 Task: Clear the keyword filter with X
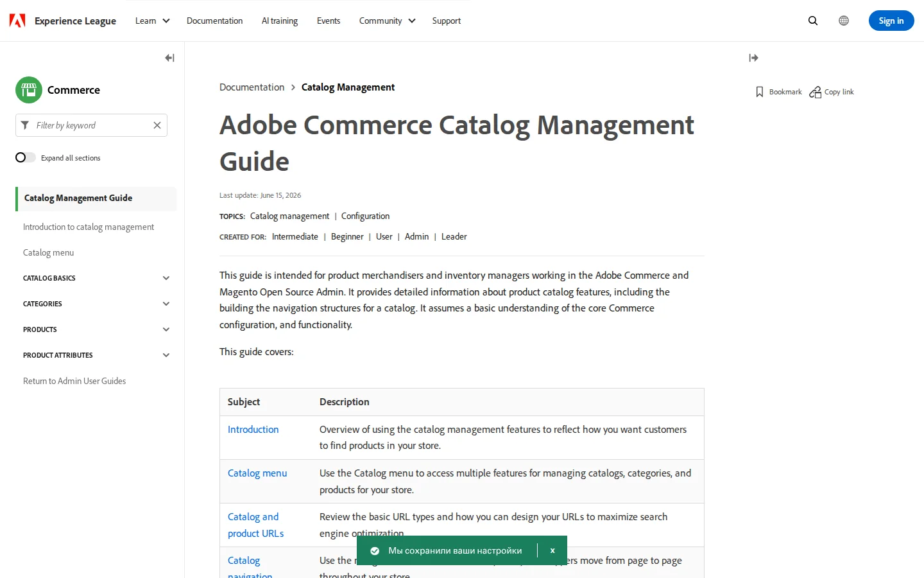click(x=157, y=125)
